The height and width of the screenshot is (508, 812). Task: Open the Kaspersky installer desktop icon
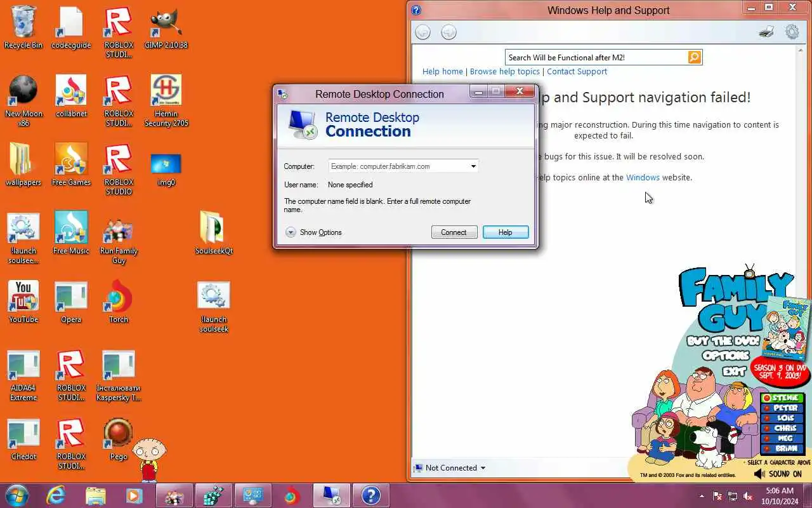point(119,375)
